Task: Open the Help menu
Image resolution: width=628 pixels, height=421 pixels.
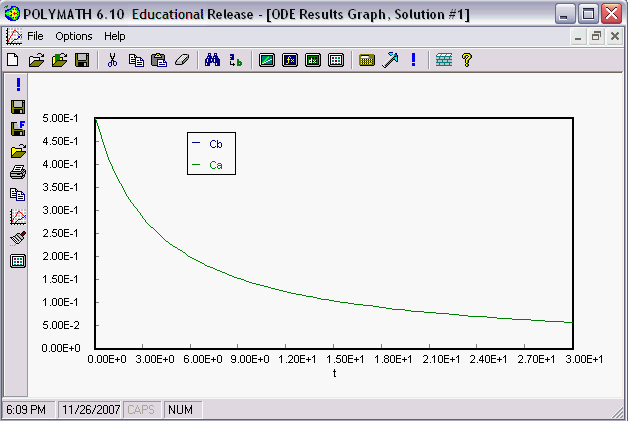Action: click(x=115, y=36)
